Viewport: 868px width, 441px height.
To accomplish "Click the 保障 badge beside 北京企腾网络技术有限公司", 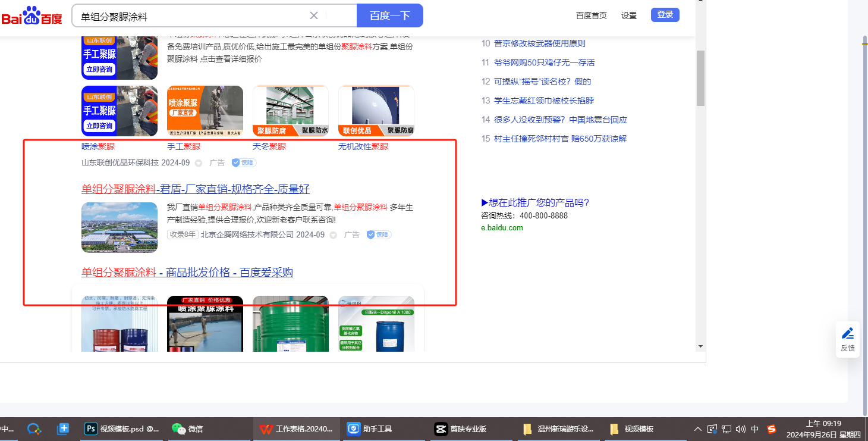I will (379, 234).
